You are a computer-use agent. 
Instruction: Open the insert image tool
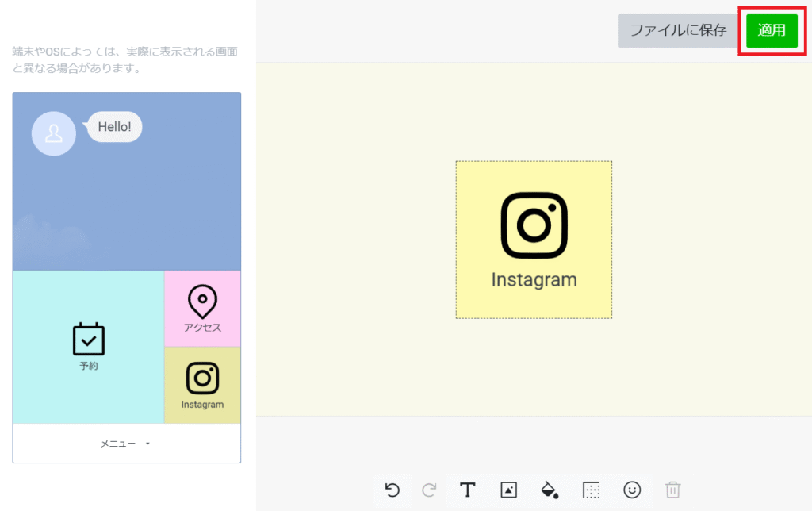coord(509,490)
